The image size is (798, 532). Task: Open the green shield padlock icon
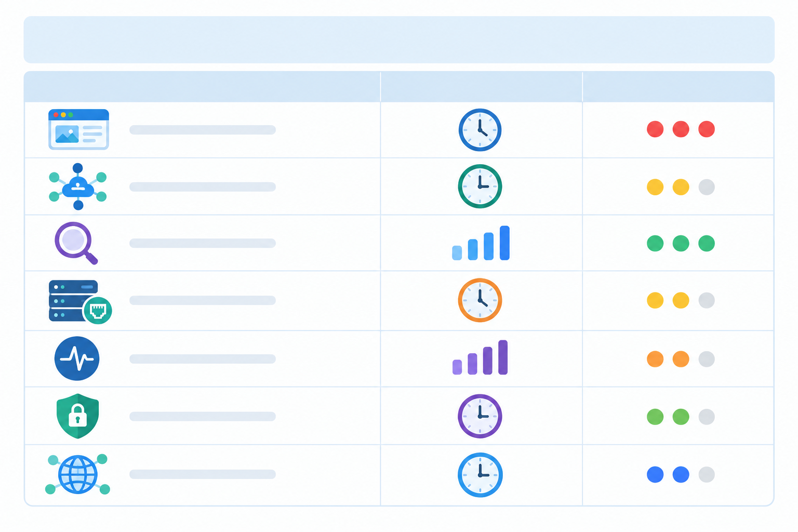[x=77, y=416]
